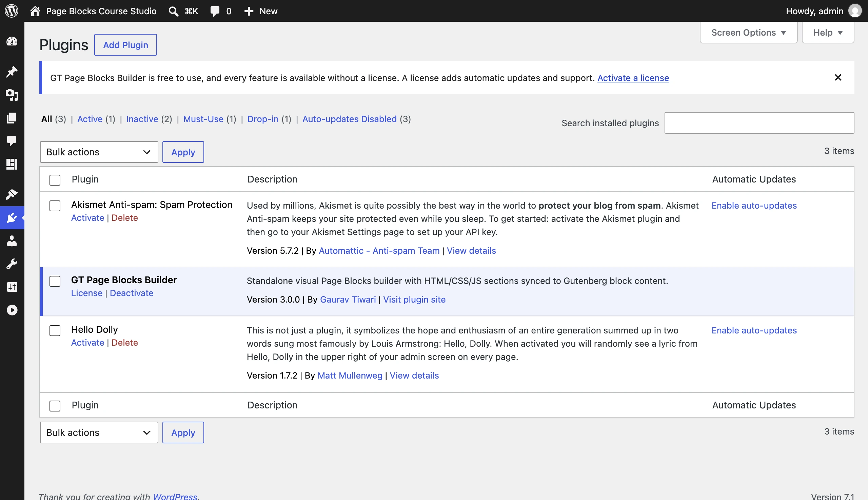Open admin user avatar in top bar
Viewport: 868px width, 500px height.
pyautogui.click(x=855, y=11)
